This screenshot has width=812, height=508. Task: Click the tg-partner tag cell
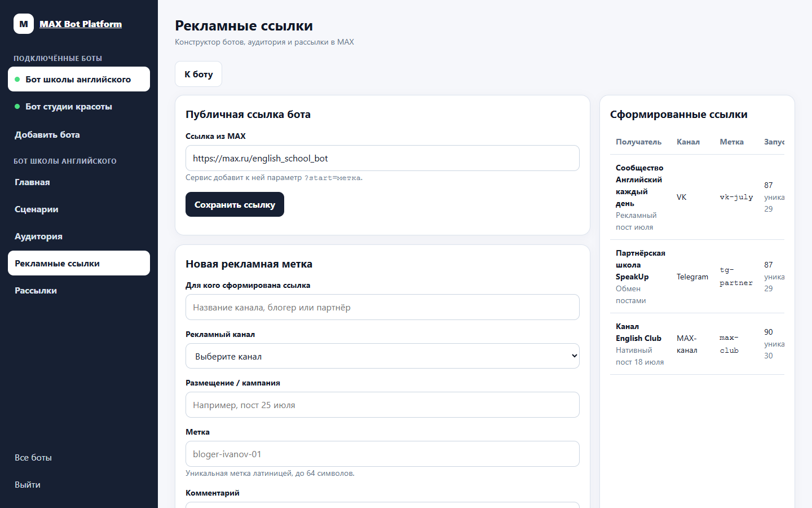[x=736, y=277]
